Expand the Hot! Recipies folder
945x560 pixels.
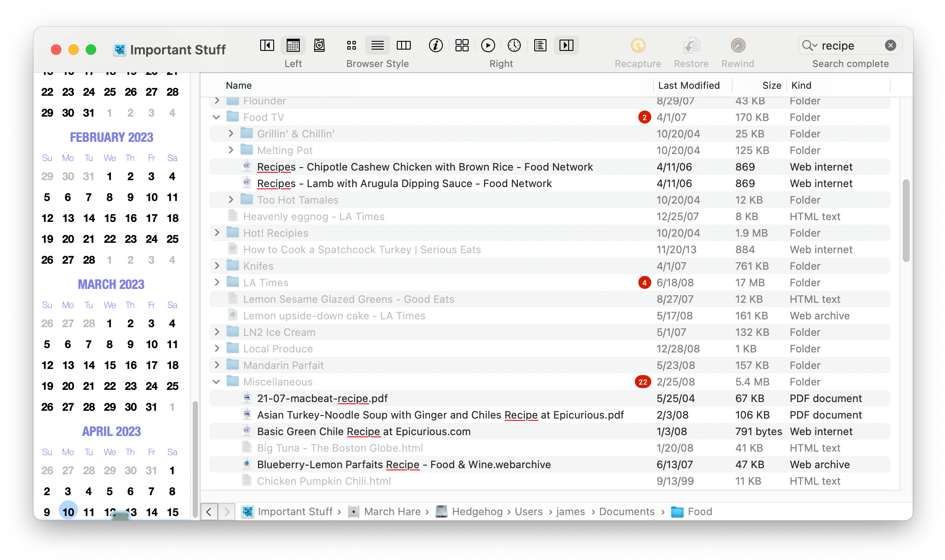pyautogui.click(x=217, y=233)
